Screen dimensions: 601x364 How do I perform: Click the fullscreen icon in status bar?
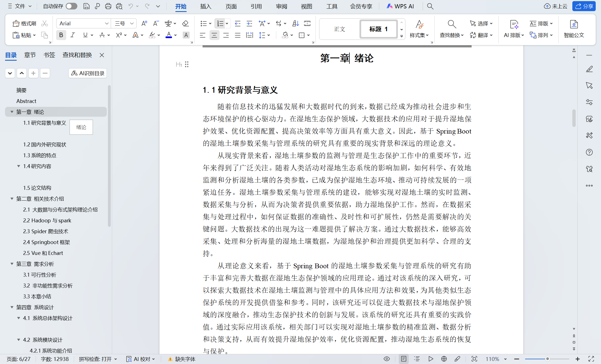point(591,359)
